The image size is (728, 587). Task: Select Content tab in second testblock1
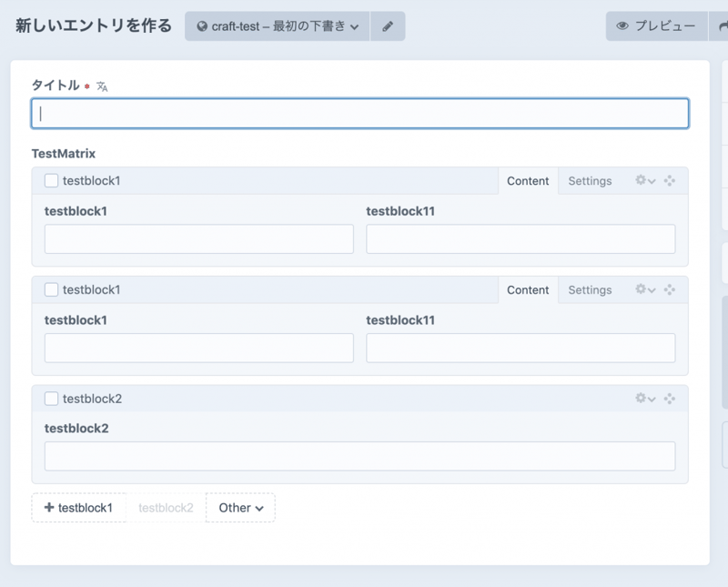click(528, 289)
